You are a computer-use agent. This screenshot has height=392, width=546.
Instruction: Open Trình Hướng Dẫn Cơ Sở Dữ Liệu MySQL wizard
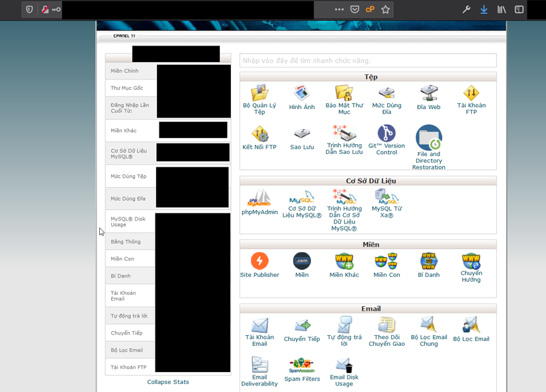coord(344,197)
